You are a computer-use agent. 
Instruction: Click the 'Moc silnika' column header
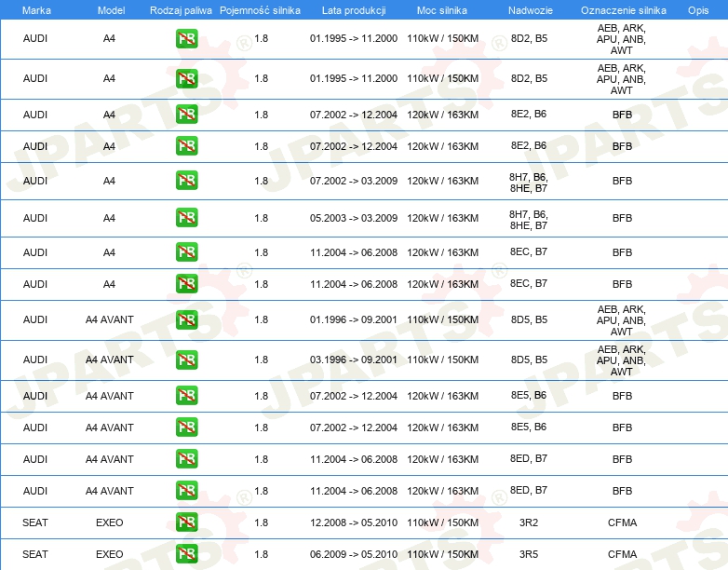[442, 10]
